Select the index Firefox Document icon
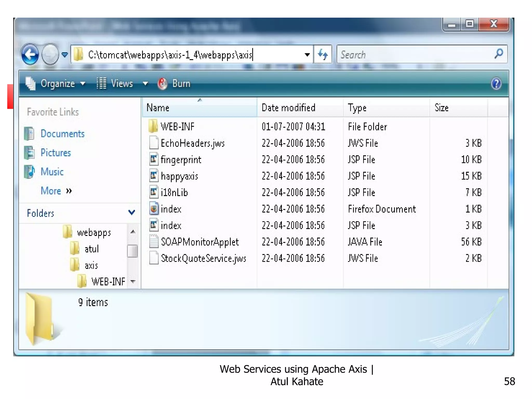The height and width of the screenshot is (399, 532). click(x=154, y=208)
